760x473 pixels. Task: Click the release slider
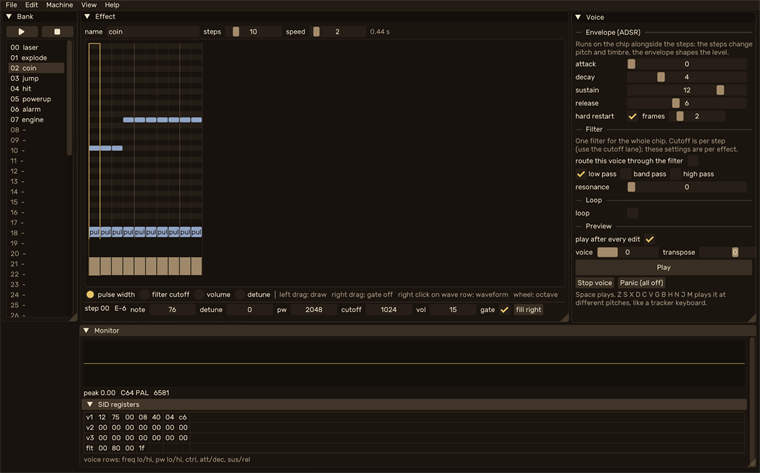click(x=686, y=103)
